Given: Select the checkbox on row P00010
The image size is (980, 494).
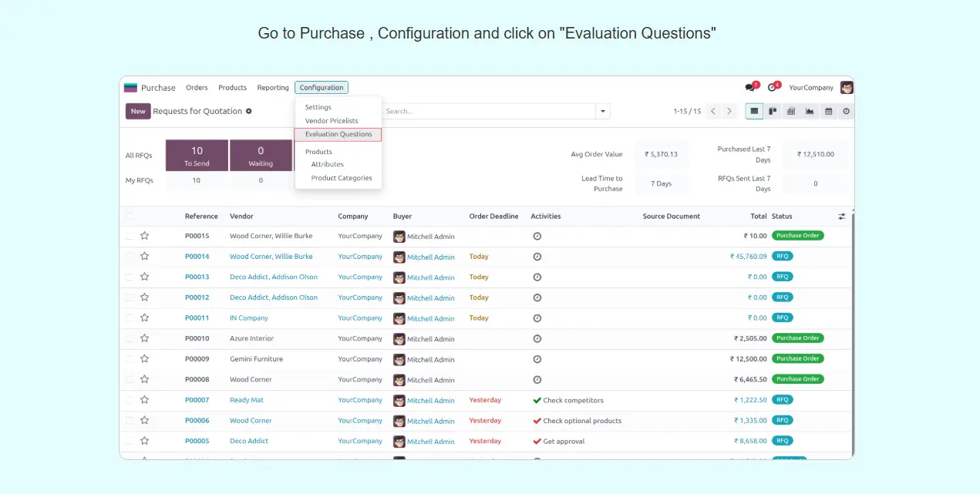Looking at the screenshot, I should (x=130, y=338).
